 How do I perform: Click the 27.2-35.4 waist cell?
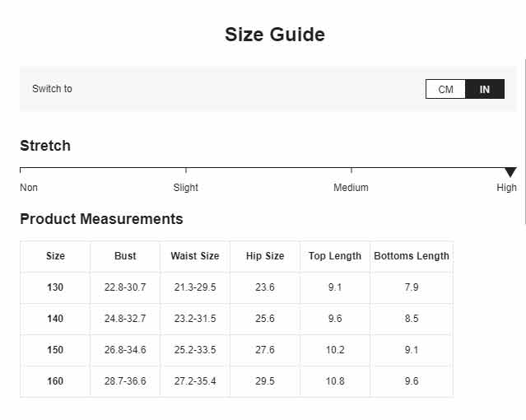click(195, 381)
